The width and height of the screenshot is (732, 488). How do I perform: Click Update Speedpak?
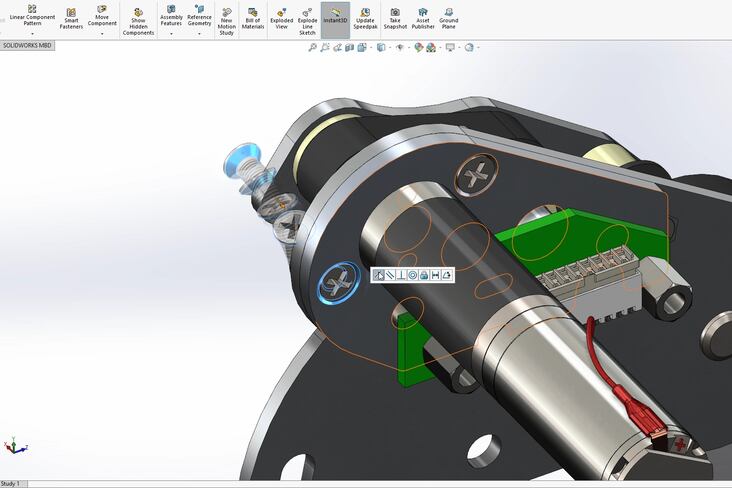(365, 19)
